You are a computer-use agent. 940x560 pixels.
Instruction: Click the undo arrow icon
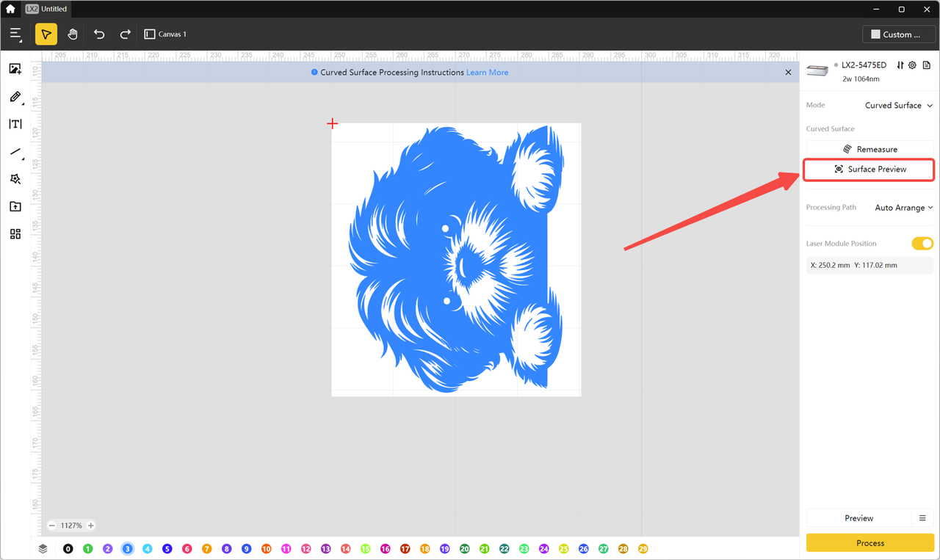99,34
